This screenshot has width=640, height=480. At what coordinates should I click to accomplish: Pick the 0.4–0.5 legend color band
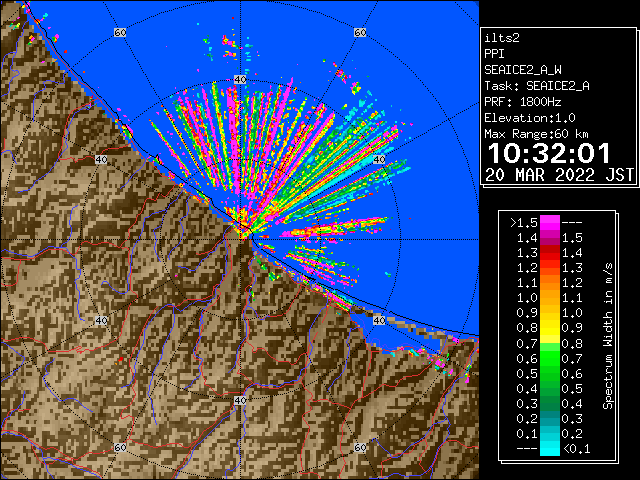point(550,389)
